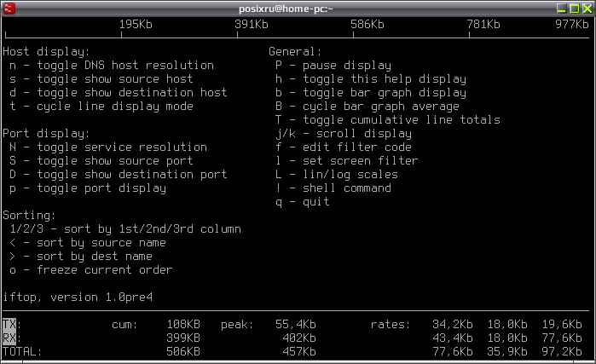Click the TX peak value 55,4Kb

(x=296, y=325)
